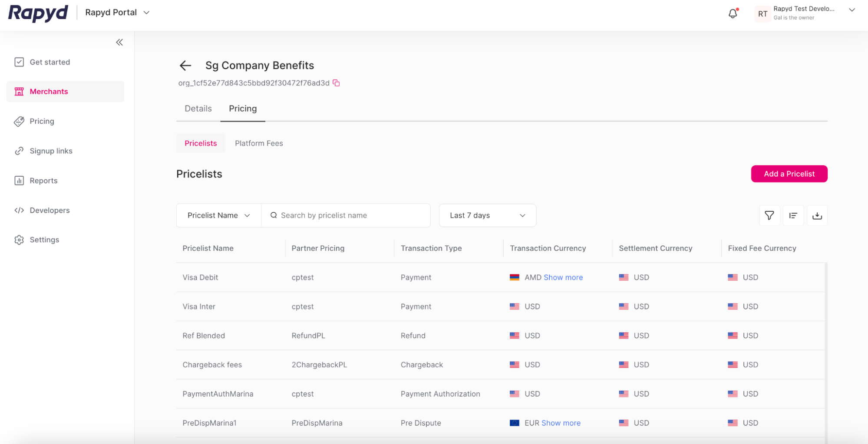This screenshot has height=444, width=868.
Task: Open the Last 7 days date dropdown
Action: point(488,215)
